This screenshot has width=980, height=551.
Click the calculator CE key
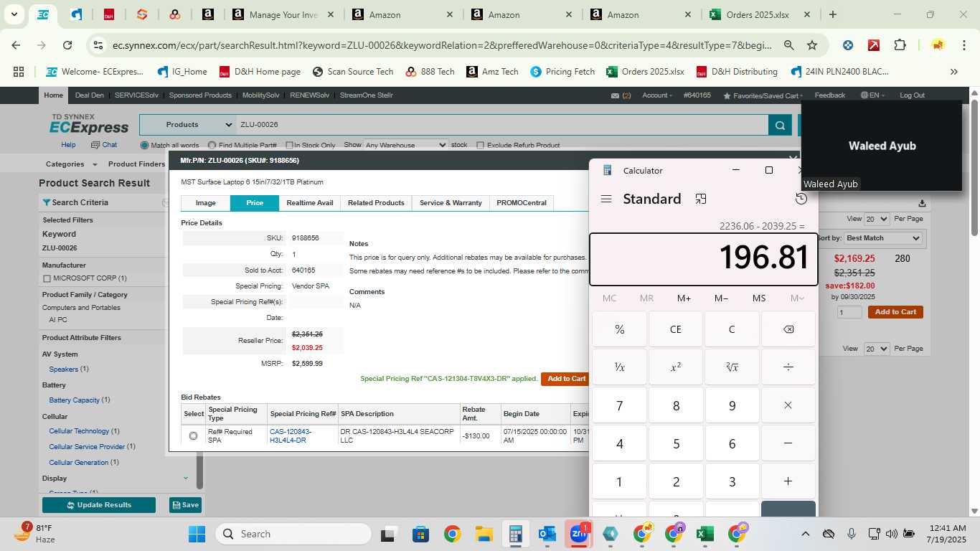click(x=676, y=329)
